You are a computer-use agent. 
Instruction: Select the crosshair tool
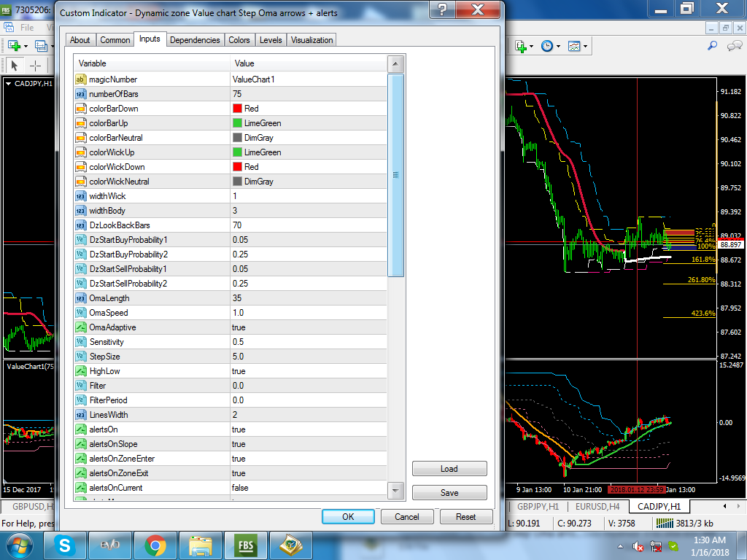click(35, 65)
